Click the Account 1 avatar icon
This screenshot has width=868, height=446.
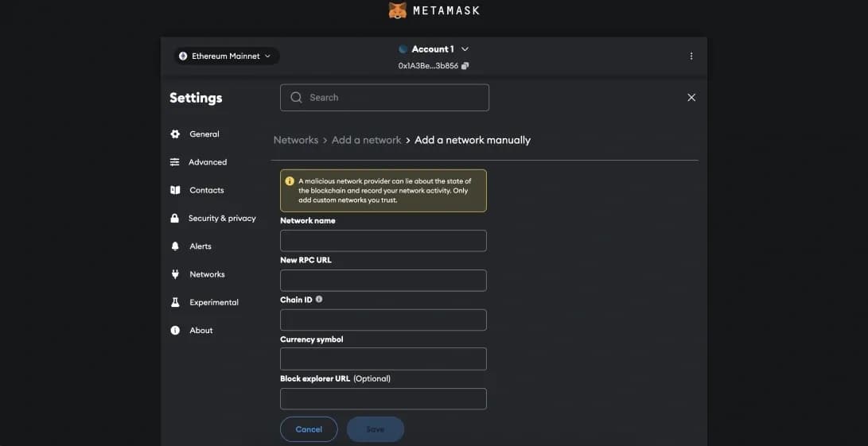pyautogui.click(x=403, y=49)
